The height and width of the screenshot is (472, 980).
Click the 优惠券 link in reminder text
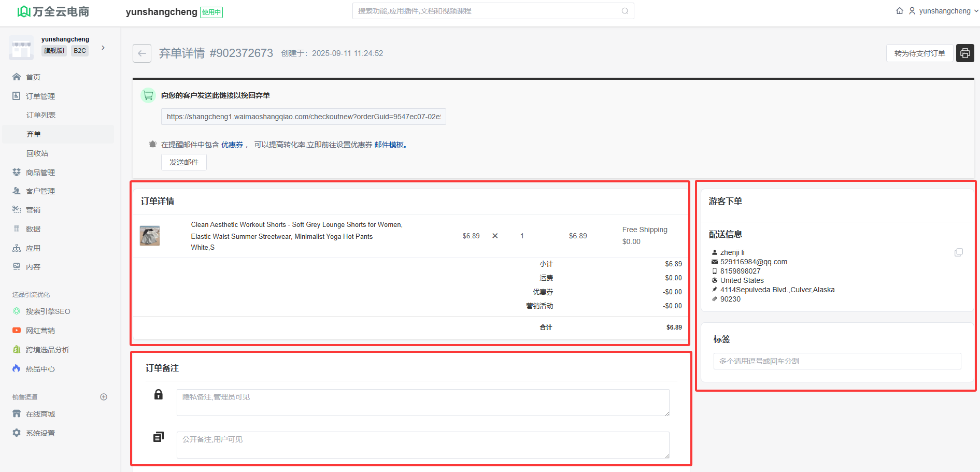(x=232, y=145)
